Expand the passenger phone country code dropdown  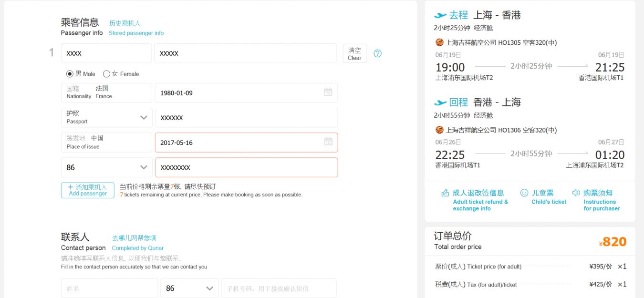click(144, 167)
